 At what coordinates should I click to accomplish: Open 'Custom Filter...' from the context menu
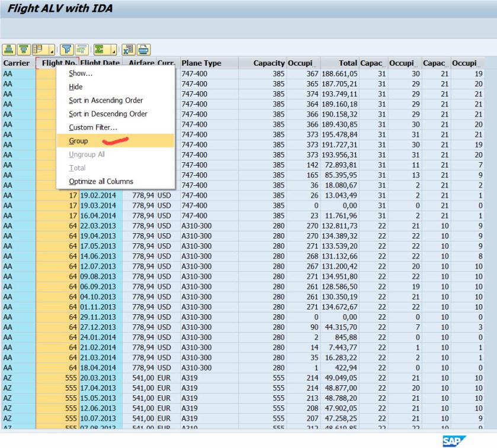(93, 127)
